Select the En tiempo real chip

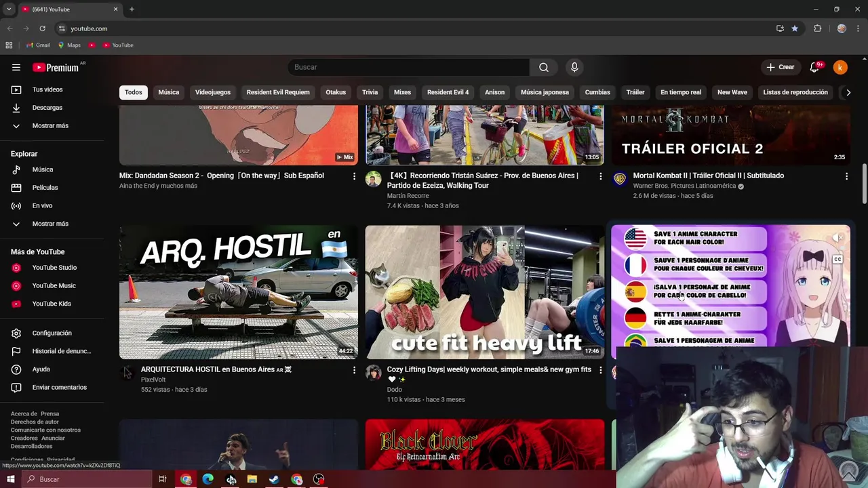[681, 92]
